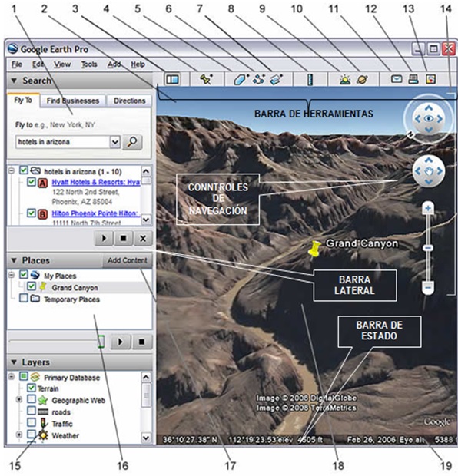Image resolution: width=458 pixels, height=476 pixels.
Task: Collapse the Search panel triangle
Action: [14, 81]
